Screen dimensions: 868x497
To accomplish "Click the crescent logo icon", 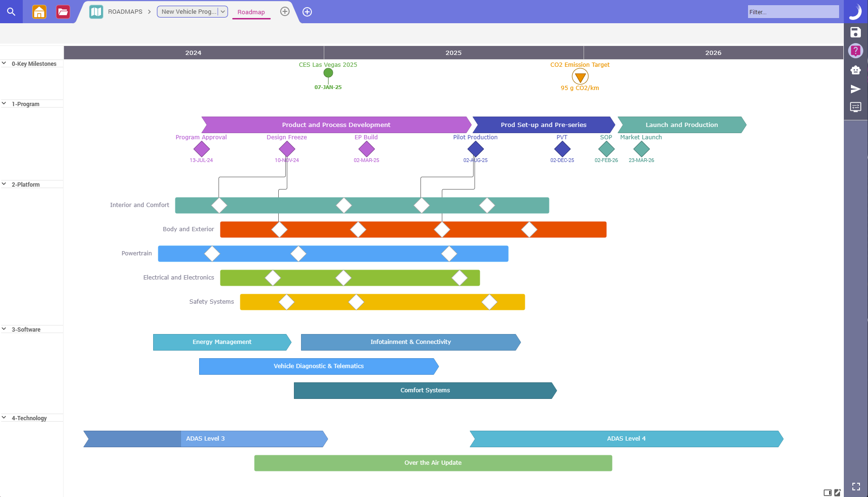I will [856, 11].
